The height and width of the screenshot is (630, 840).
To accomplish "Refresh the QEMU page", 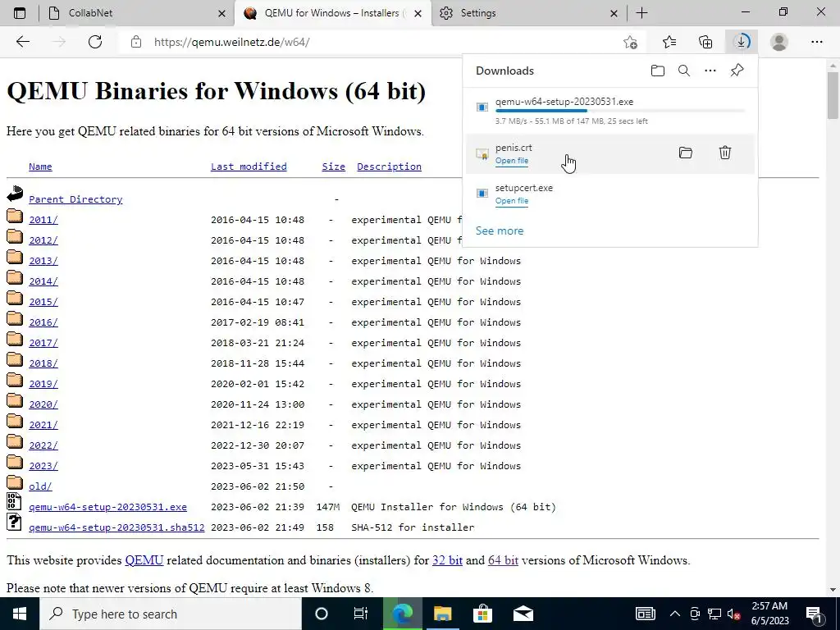I will point(95,42).
